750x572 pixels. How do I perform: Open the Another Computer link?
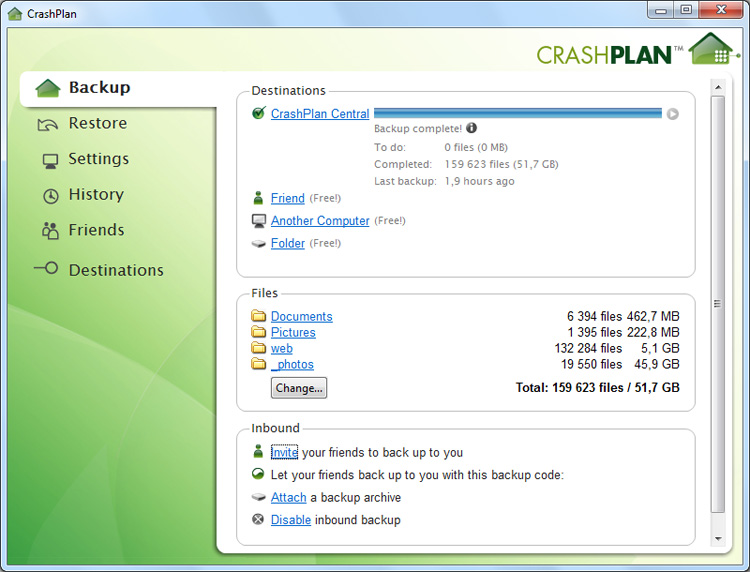pyautogui.click(x=320, y=220)
